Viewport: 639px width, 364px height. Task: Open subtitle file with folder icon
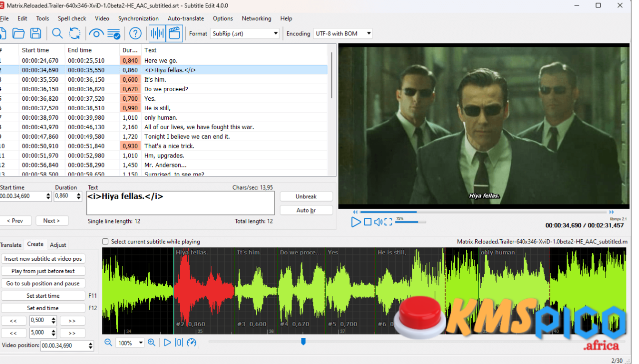[18, 33]
